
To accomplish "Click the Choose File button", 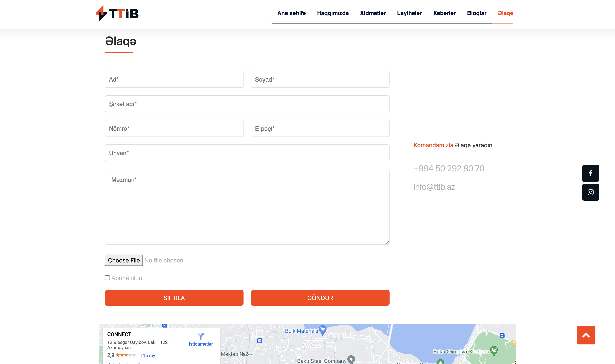I will coord(124,260).
